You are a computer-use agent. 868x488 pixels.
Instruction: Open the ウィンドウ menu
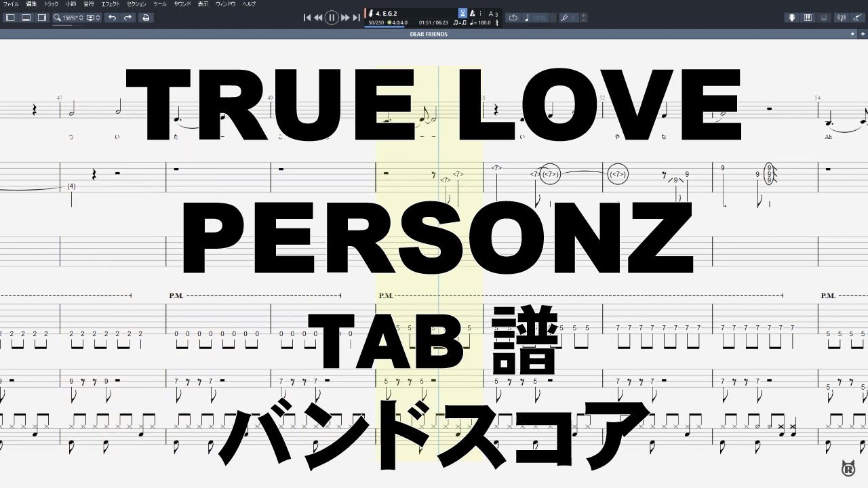click(226, 4)
